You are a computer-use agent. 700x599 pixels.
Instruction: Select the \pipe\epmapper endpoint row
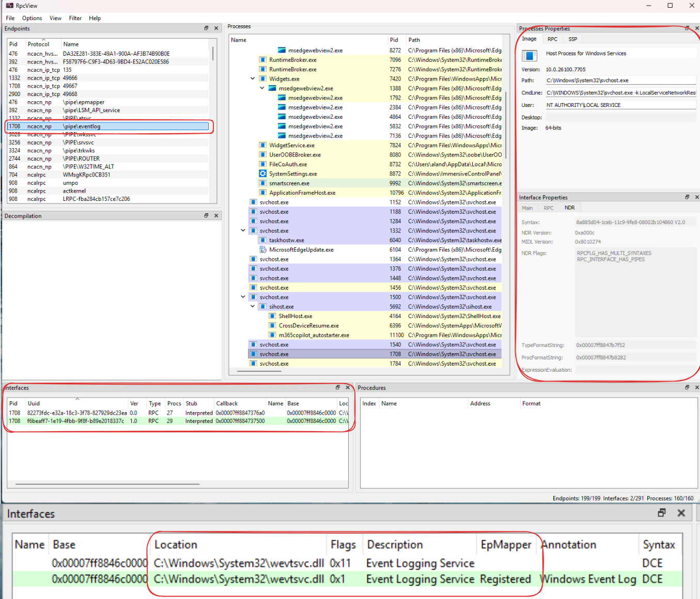pyautogui.click(x=84, y=102)
